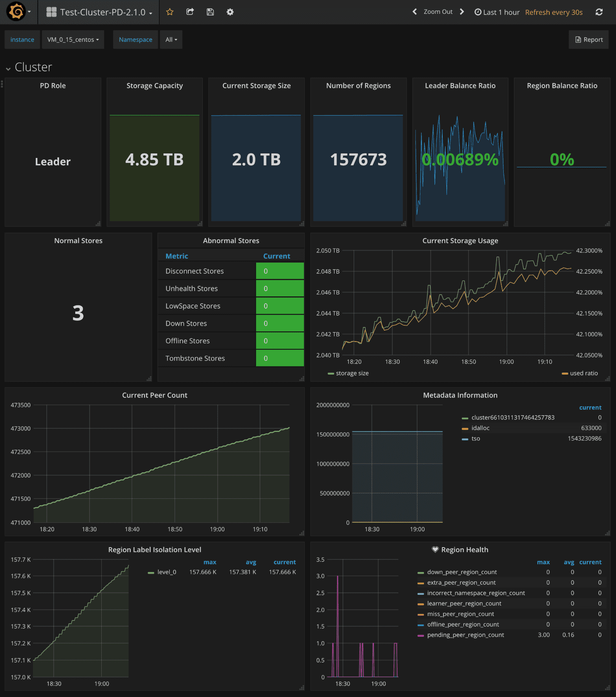Sort Abnormal Stores by Current column
The height and width of the screenshot is (697, 616).
276,256
